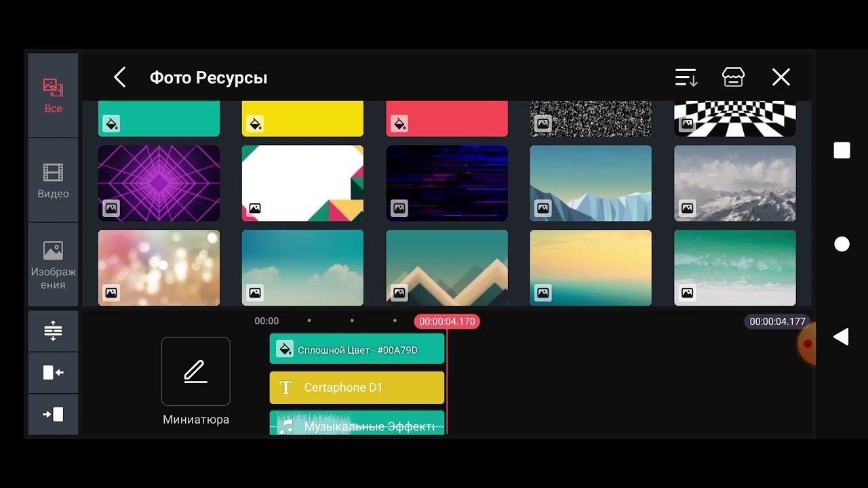Jump to the end of the timeline
868x488 pixels.
click(x=53, y=414)
